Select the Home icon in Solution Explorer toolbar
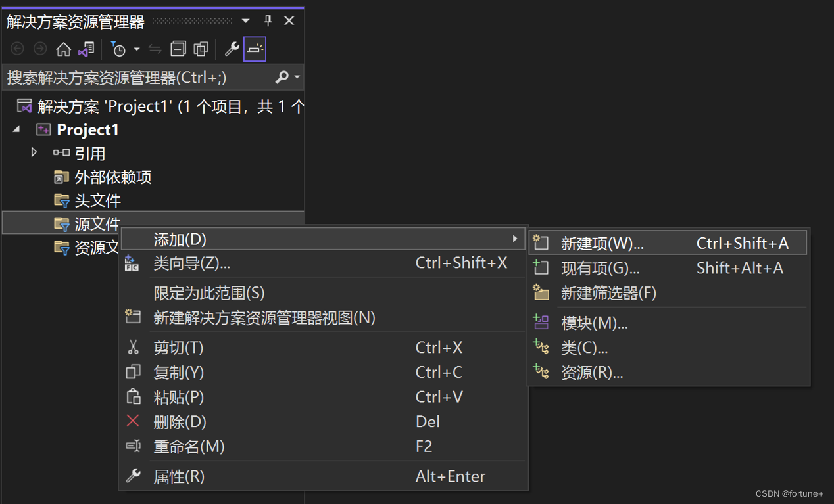 (63, 49)
